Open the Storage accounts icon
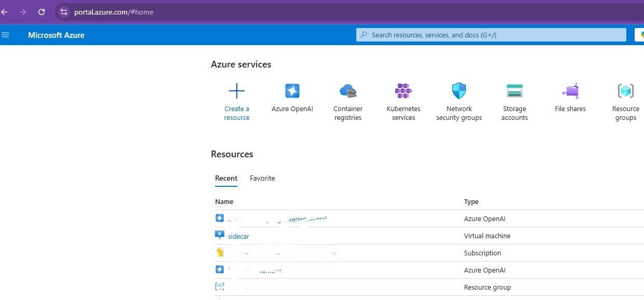This screenshot has height=300, width=644. pos(515,91)
